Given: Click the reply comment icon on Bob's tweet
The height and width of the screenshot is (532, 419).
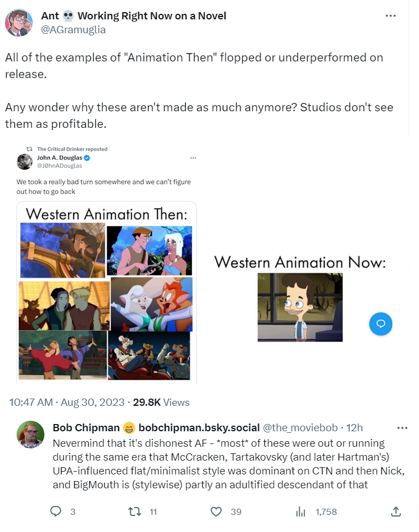Looking at the screenshot, I should 55,512.
